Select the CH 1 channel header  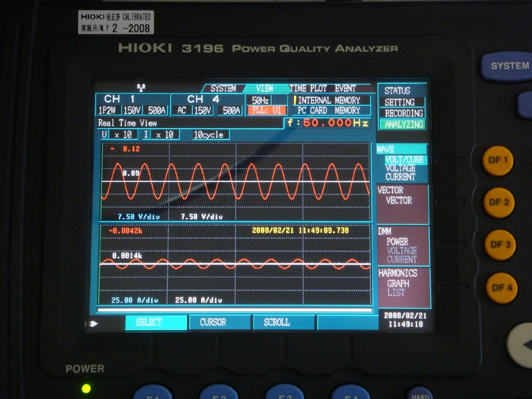(120, 99)
